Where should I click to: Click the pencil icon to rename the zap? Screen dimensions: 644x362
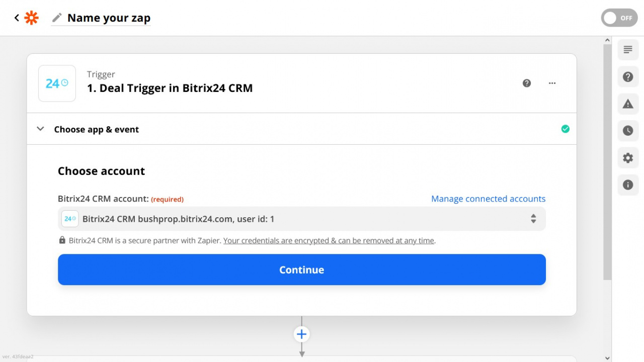(57, 18)
